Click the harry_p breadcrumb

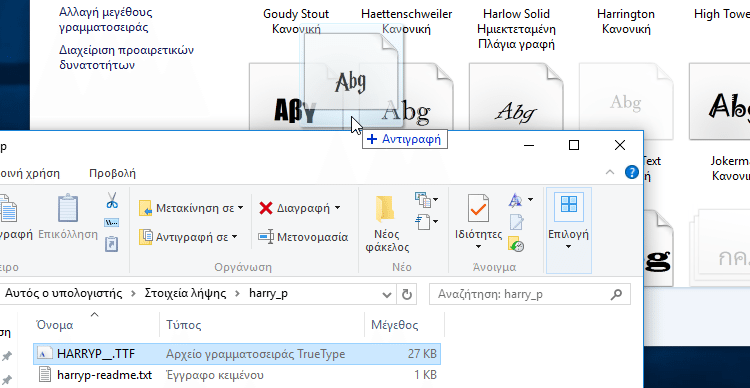[x=268, y=293]
